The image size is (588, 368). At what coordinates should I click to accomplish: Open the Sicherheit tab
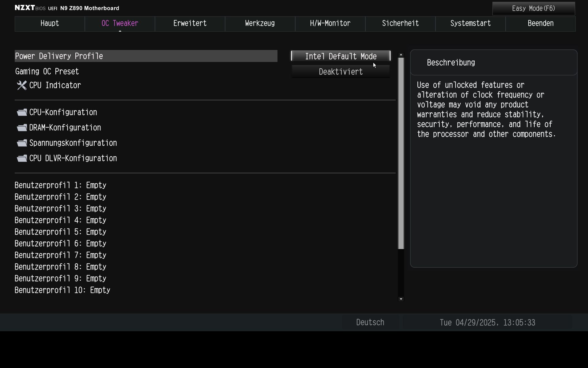(400, 24)
